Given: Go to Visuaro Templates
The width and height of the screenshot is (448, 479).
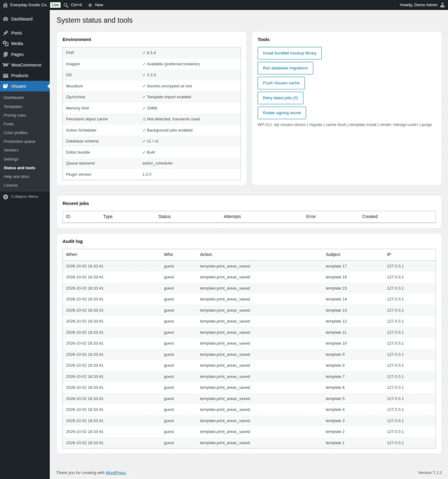Looking at the screenshot, I should point(13,107).
